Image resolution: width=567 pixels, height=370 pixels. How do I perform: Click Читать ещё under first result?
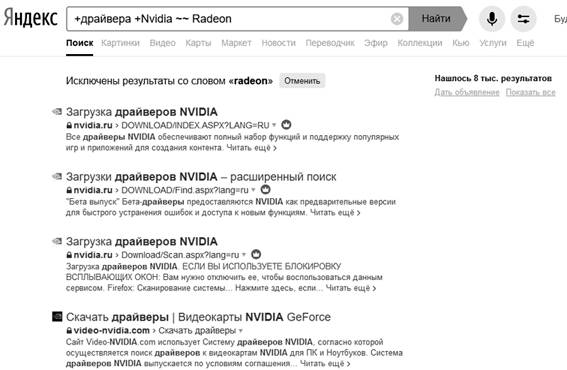(x=251, y=148)
